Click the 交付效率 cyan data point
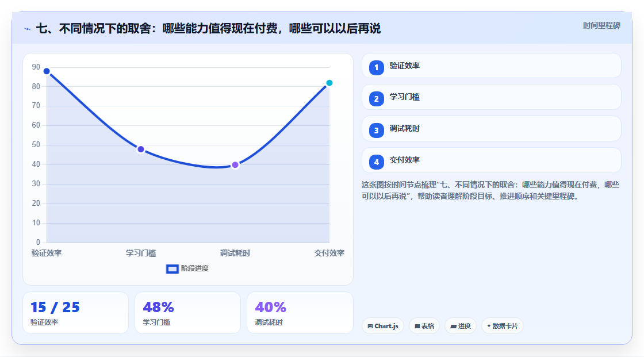Image resolution: width=644 pixels, height=357 pixels. [329, 83]
